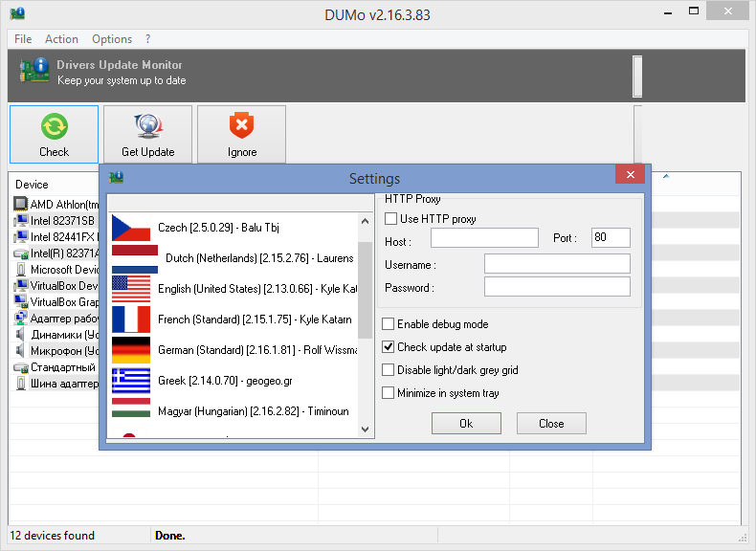The height and width of the screenshot is (551, 756).
Task: Click the Шина адаптер device icon
Action: click(x=21, y=384)
